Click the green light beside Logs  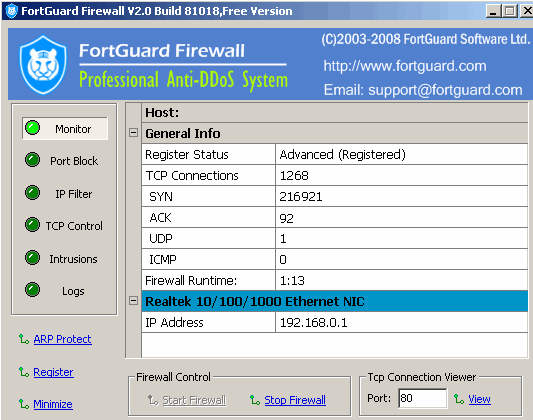33,290
